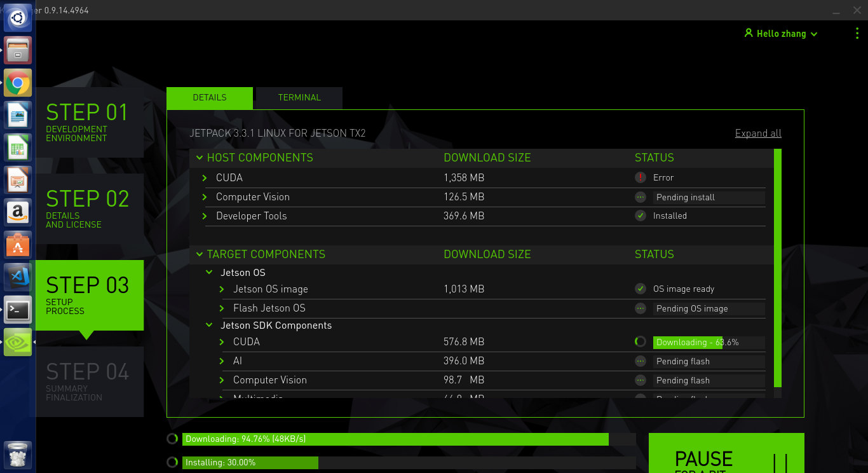Click the checkmark icon for Jetson OS image
Viewport: 868px width, 473px height.
(641, 289)
